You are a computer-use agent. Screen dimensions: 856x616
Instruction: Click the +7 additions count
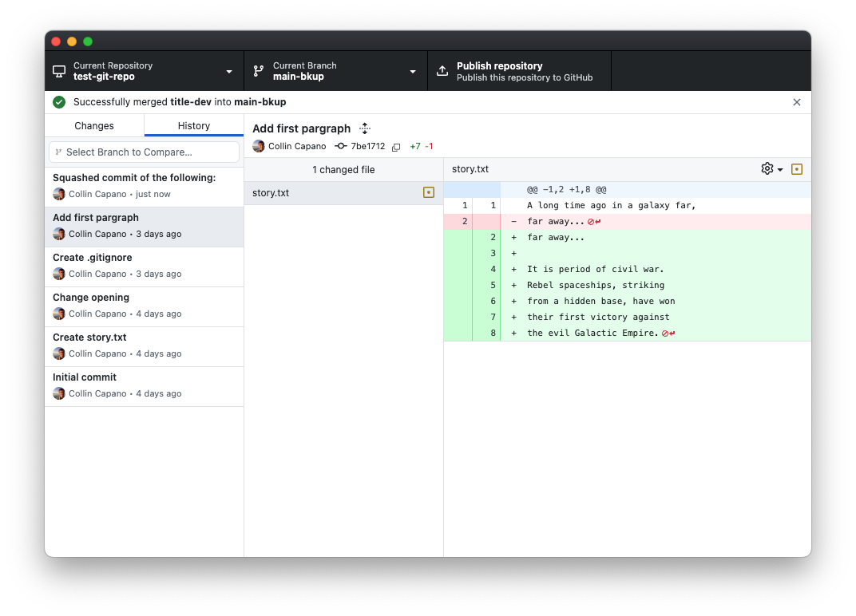[415, 146]
